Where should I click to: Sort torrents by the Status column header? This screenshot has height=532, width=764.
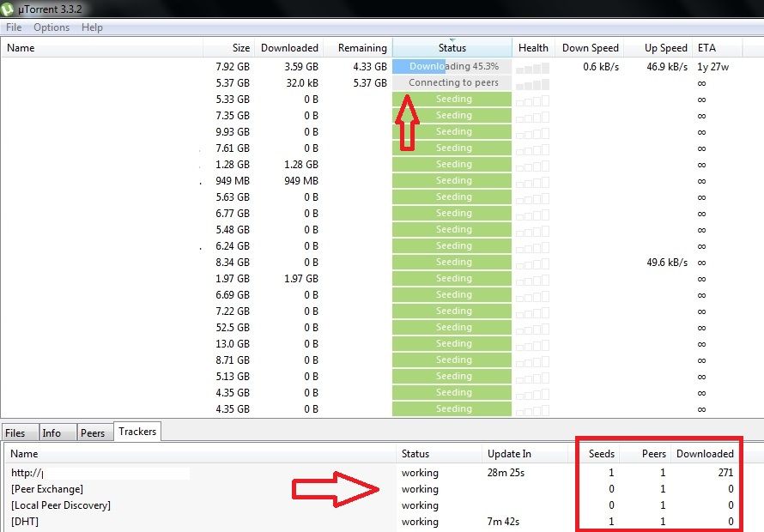click(452, 48)
